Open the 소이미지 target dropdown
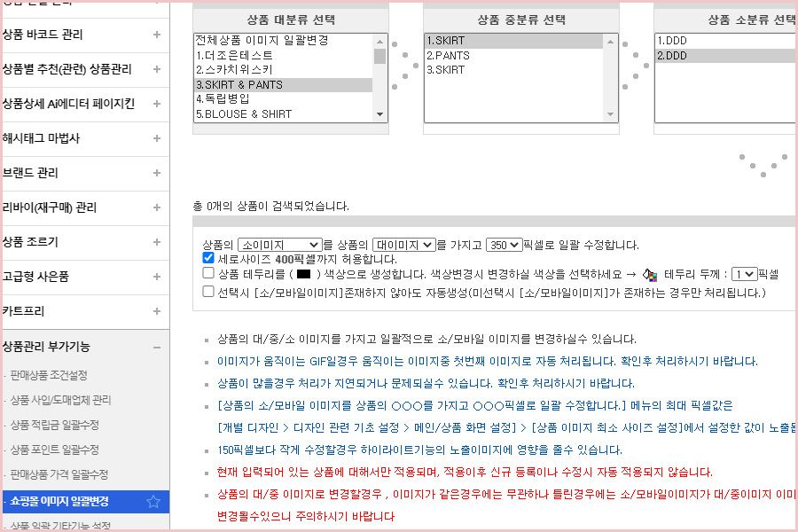The image size is (798, 532). point(280,245)
